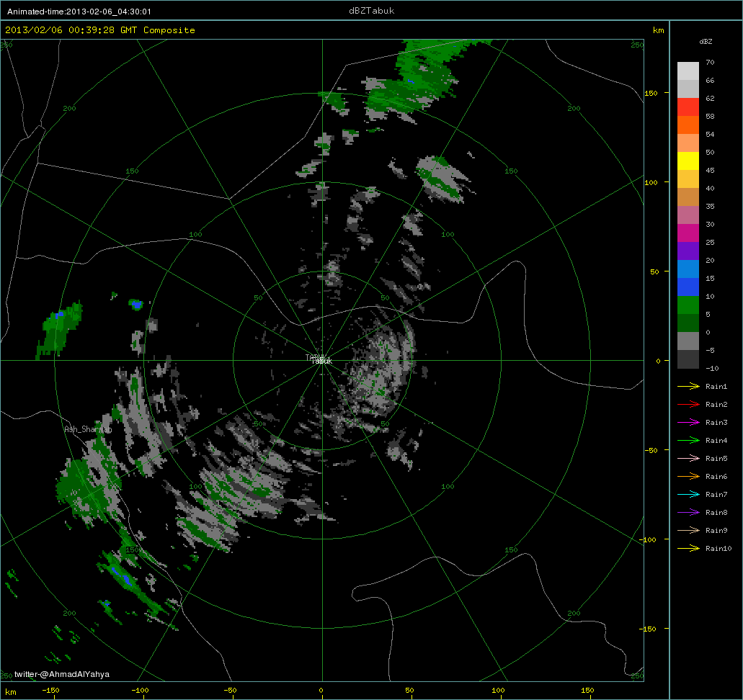
Task: Click the 35 value on dBZ scale
Action: [710, 206]
